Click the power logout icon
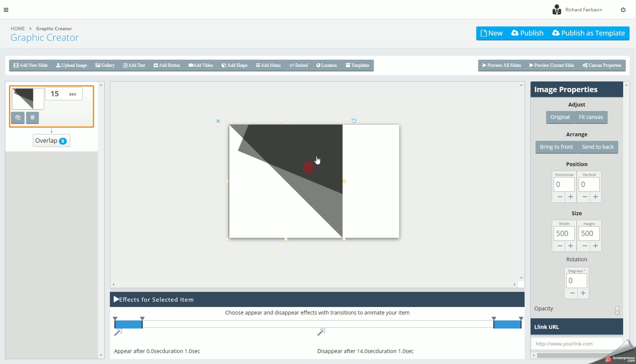 623,10
